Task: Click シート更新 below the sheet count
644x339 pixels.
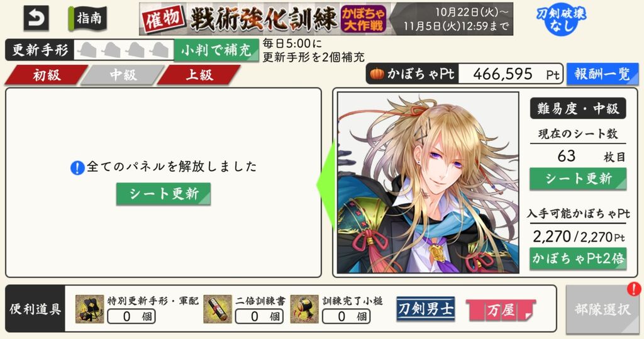Action: tap(578, 179)
